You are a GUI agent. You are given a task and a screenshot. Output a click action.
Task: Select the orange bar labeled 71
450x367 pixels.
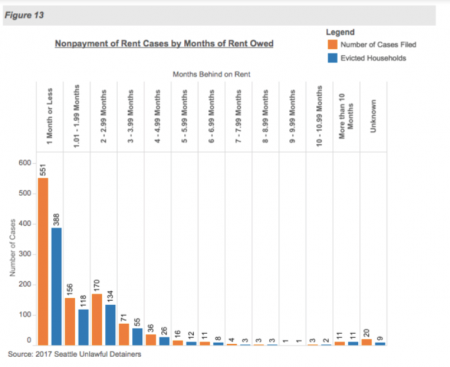(124, 334)
